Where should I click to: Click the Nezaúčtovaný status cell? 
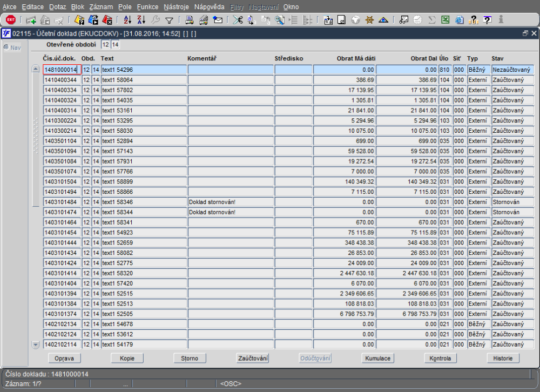click(x=512, y=70)
